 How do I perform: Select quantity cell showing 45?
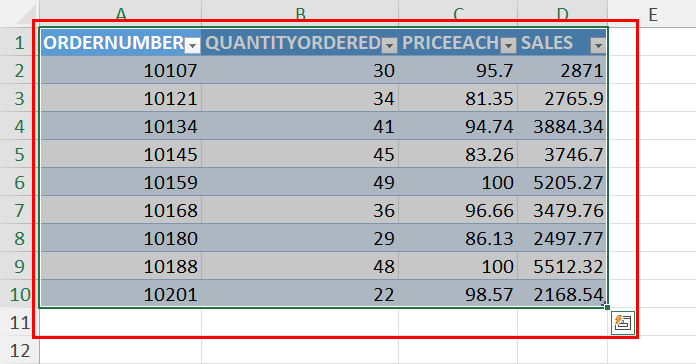click(x=300, y=154)
